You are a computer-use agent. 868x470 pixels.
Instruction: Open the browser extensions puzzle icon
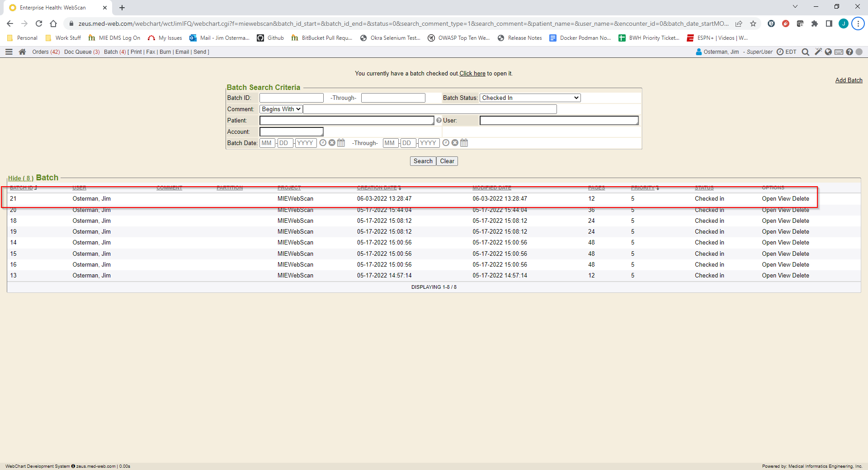pyautogui.click(x=815, y=23)
